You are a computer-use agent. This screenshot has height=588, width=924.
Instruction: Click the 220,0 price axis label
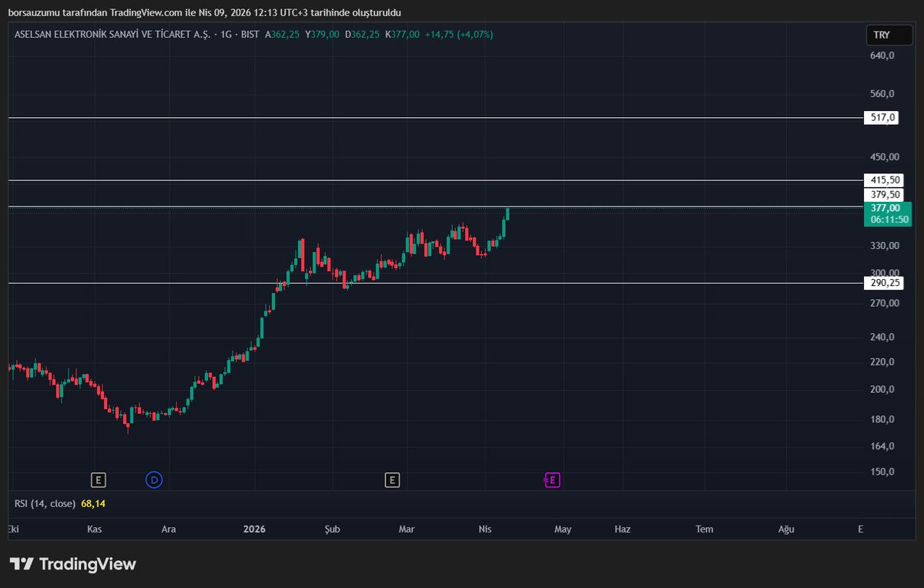coord(882,362)
